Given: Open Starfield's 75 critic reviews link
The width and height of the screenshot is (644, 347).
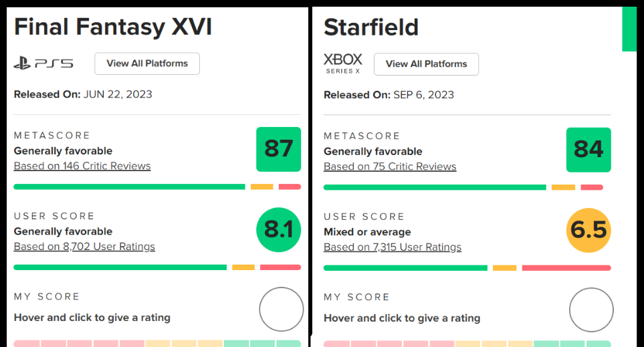Looking at the screenshot, I should 390,167.
